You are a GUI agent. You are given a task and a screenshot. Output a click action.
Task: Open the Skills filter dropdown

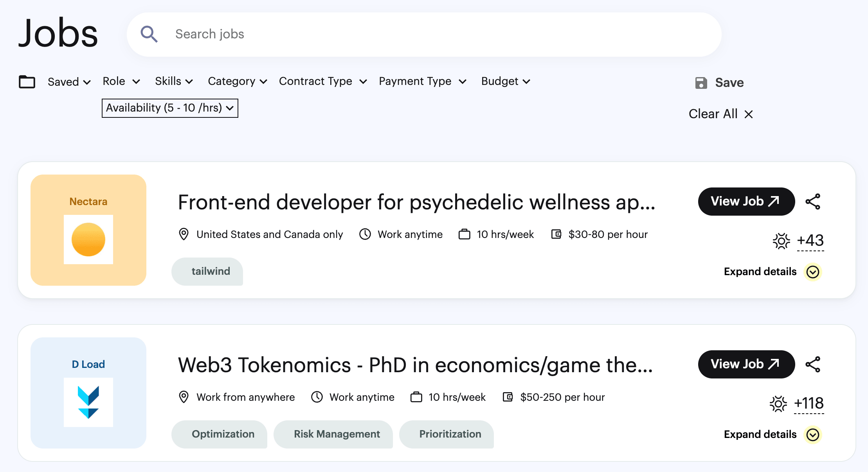point(174,81)
